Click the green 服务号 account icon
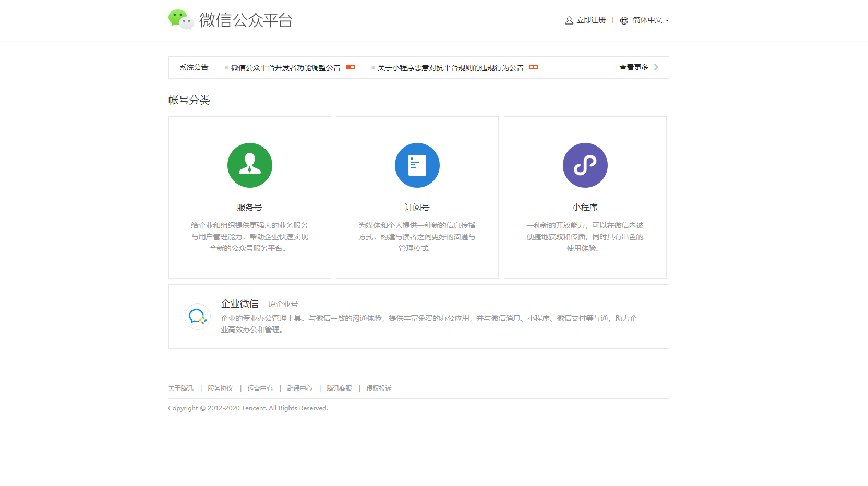This screenshot has width=868, height=486. [x=250, y=165]
